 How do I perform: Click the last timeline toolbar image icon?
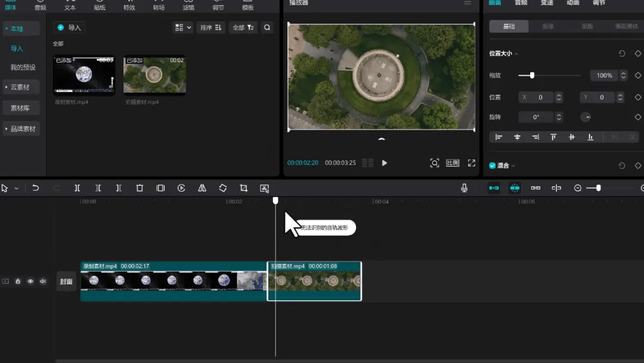[x=265, y=188]
